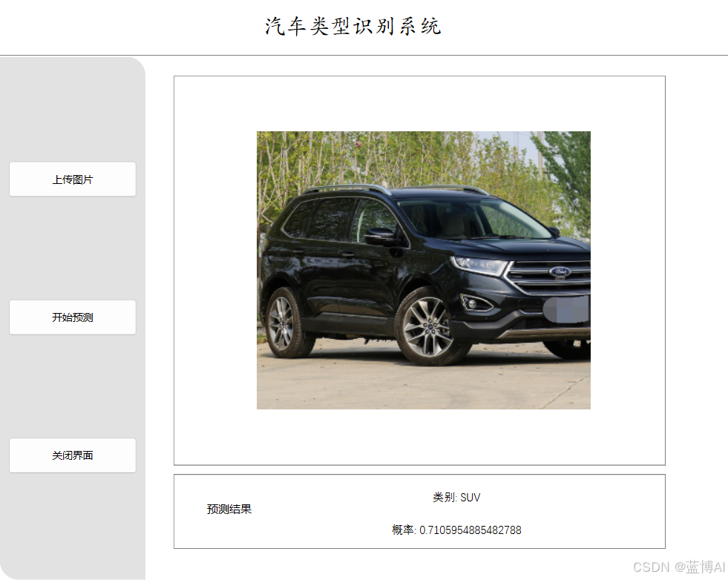Click the side mirror of the SUV
This screenshot has width=728, height=580.
(x=380, y=236)
